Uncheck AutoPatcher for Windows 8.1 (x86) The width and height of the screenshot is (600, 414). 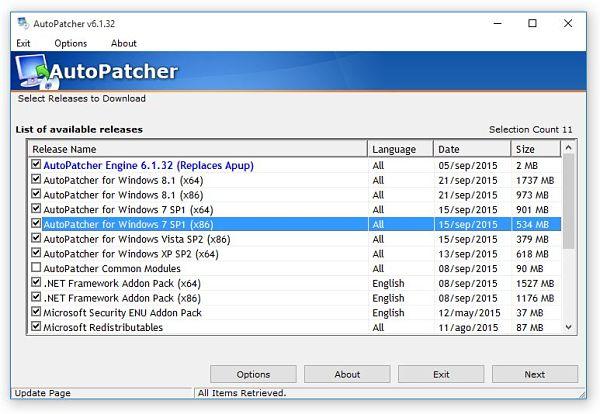[36, 194]
